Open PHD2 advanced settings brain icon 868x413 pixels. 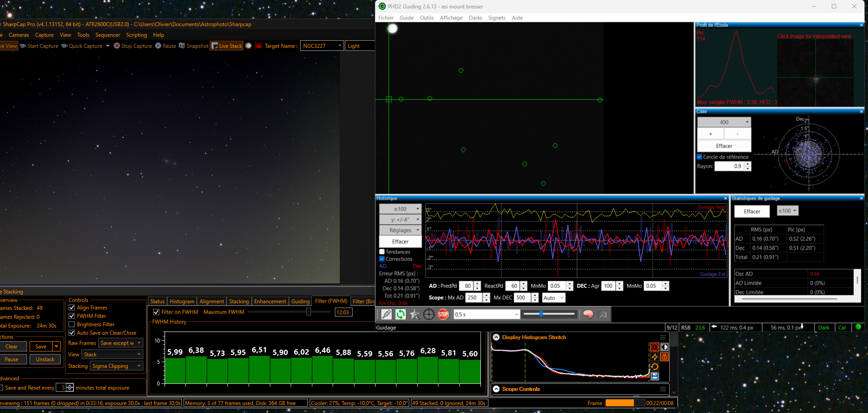click(588, 314)
